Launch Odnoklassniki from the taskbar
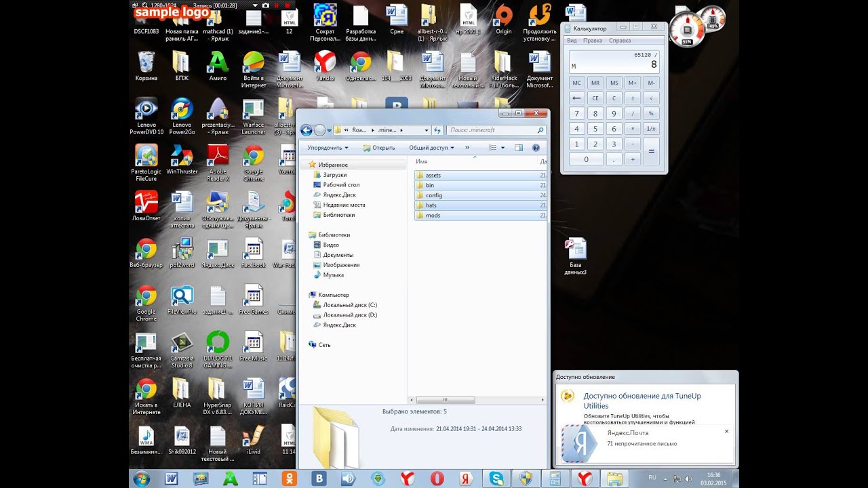The height and width of the screenshot is (488, 868). (x=288, y=479)
